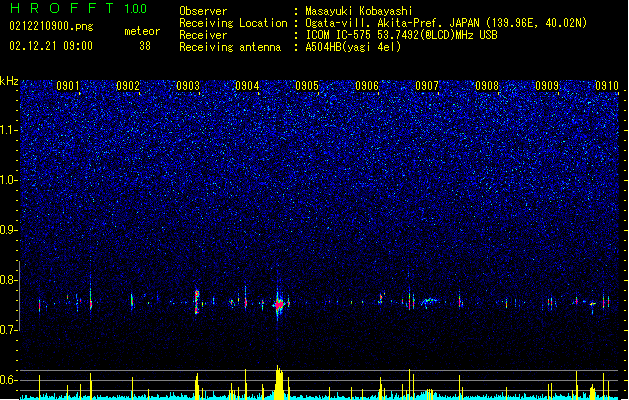Click the 1.0 kHz axis label

[x=9, y=180]
